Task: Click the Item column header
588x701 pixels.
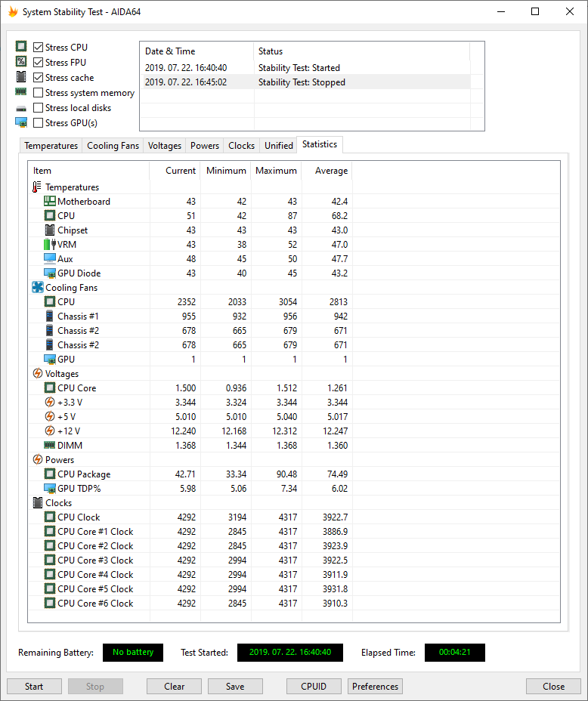Action: tap(88, 170)
